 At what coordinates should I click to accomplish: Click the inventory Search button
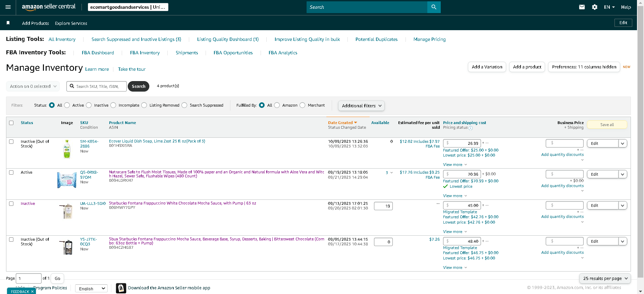[139, 86]
